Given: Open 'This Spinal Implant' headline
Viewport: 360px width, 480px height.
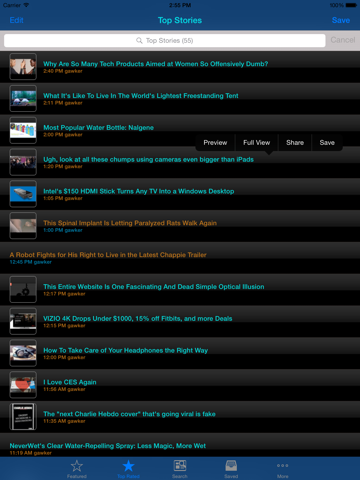Looking at the screenshot, I should 130,223.
